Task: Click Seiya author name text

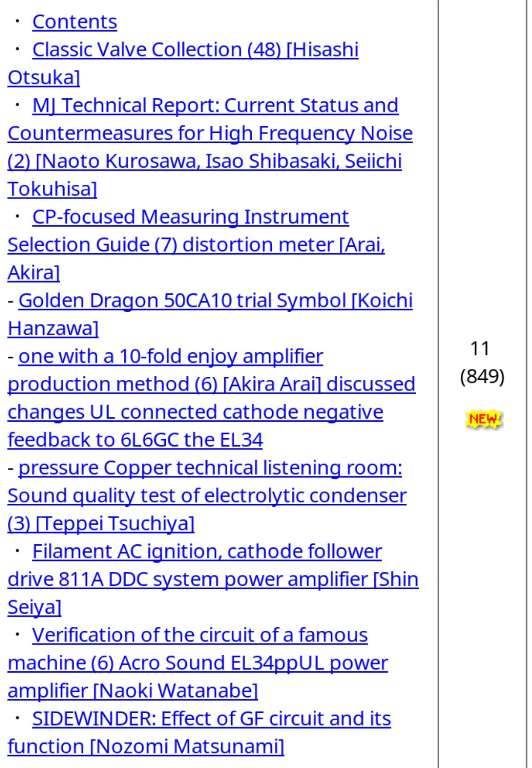Action: coord(35,608)
